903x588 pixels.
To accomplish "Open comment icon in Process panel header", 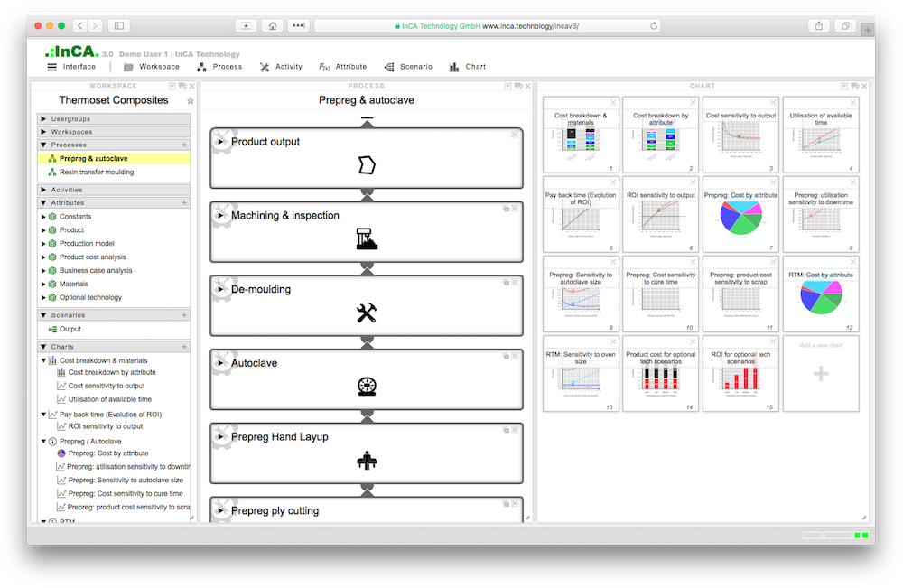I will 518,86.
